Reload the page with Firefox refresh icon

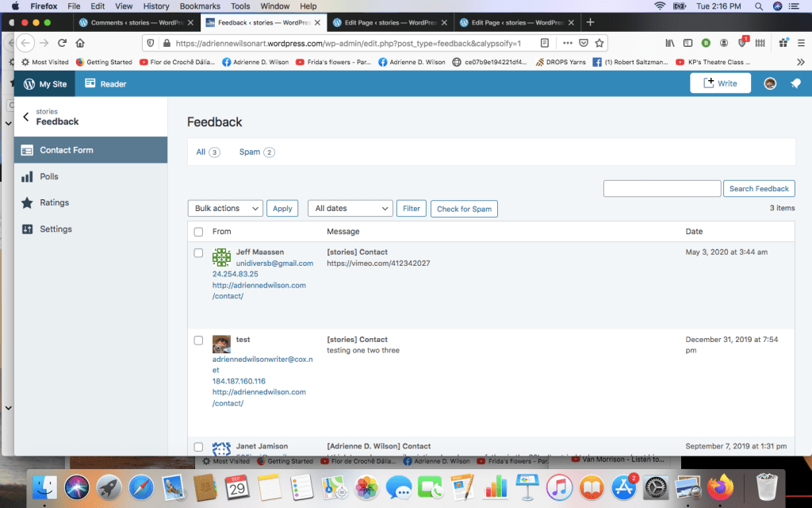62,43
